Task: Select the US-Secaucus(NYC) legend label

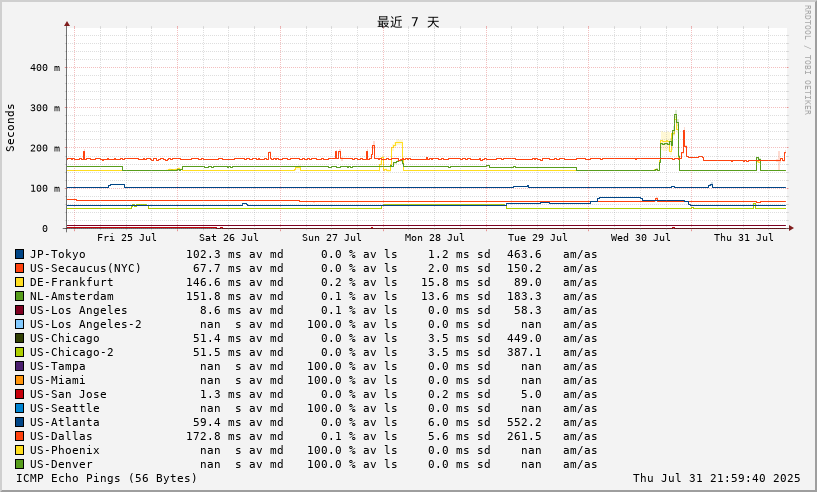Action: click(x=85, y=268)
